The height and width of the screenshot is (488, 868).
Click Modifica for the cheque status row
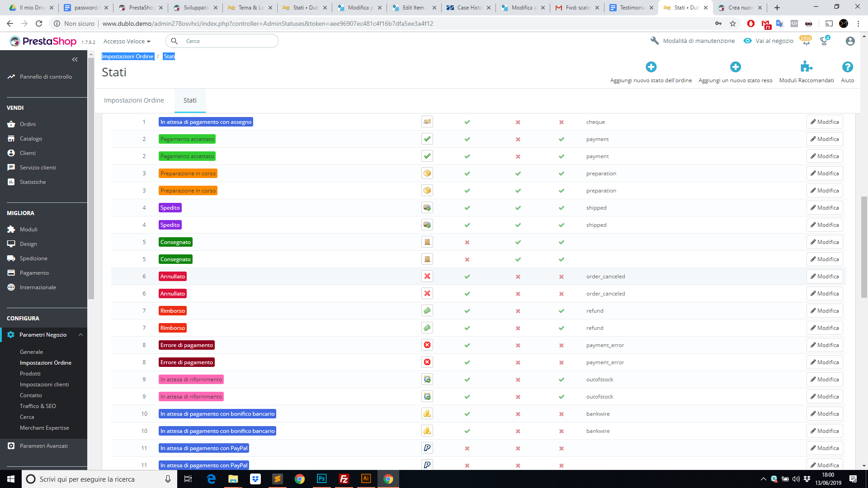(825, 122)
